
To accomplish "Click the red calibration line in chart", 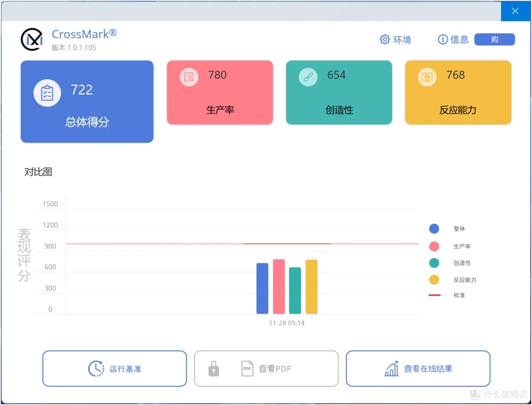I will click(242, 244).
